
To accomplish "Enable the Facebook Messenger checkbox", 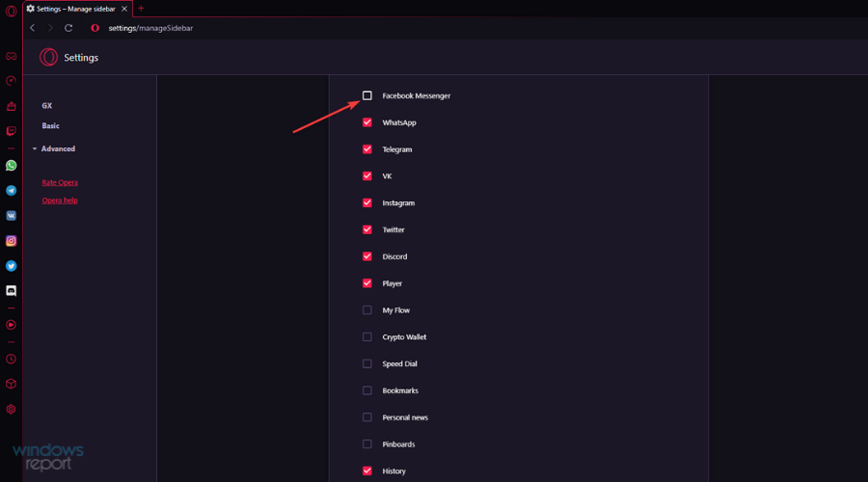I will coord(367,95).
